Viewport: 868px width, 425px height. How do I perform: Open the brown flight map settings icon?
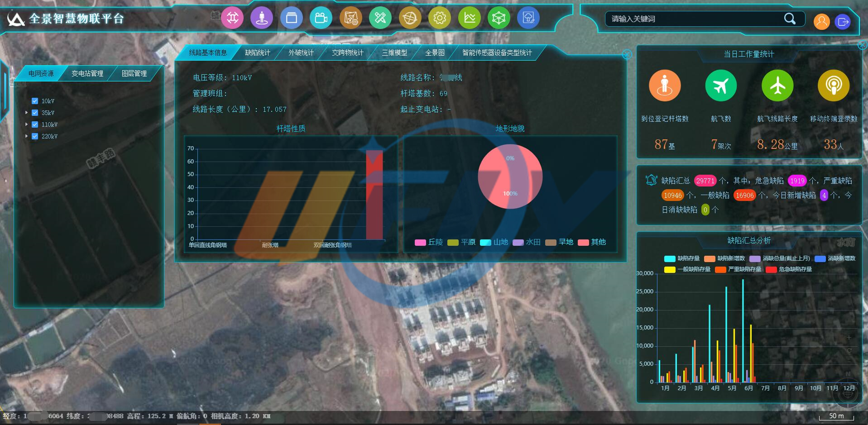pyautogui.click(x=351, y=18)
